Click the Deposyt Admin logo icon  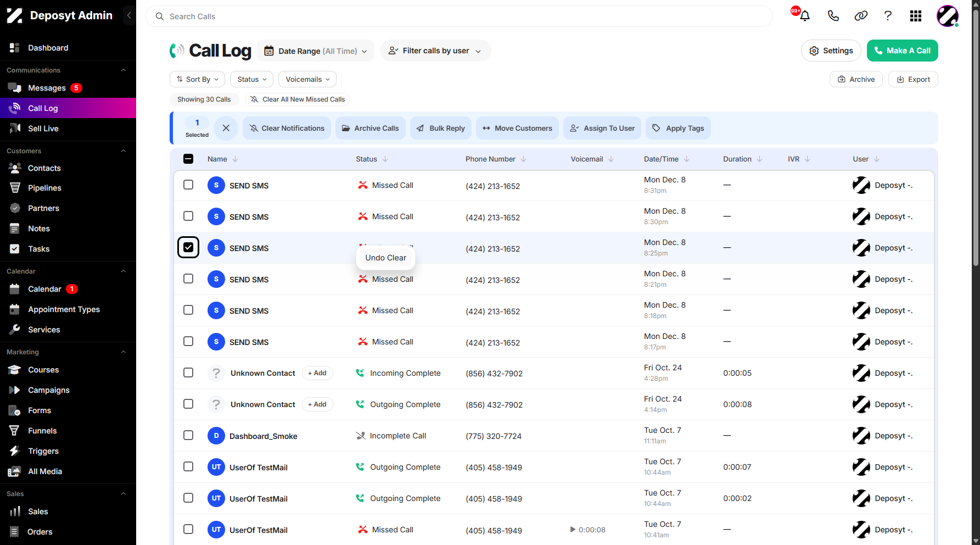tap(15, 15)
